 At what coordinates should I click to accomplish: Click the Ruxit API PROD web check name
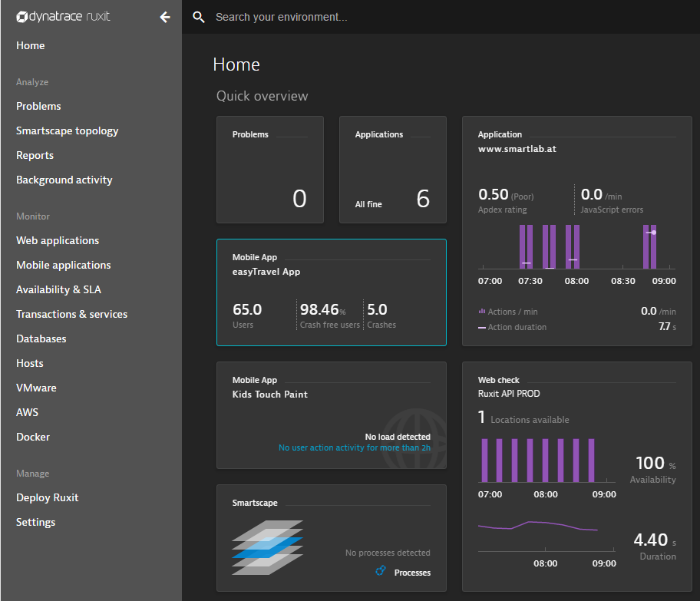pyautogui.click(x=509, y=393)
